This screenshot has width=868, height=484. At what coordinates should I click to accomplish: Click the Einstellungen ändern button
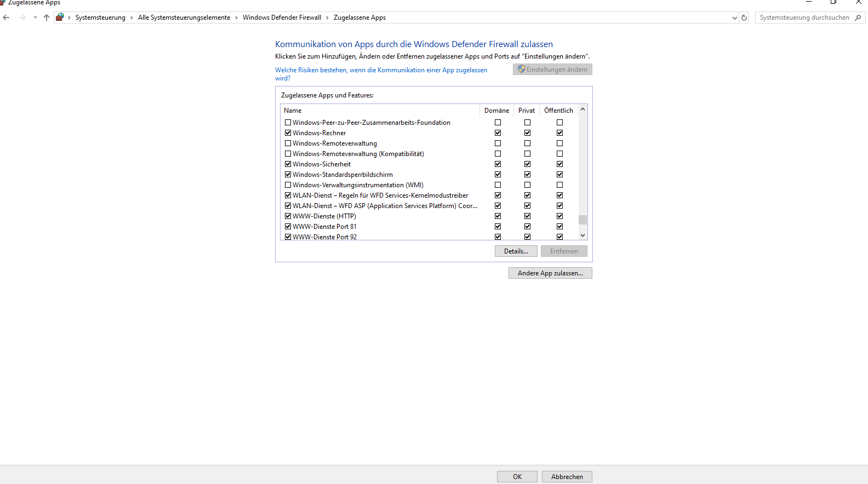(x=552, y=70)
